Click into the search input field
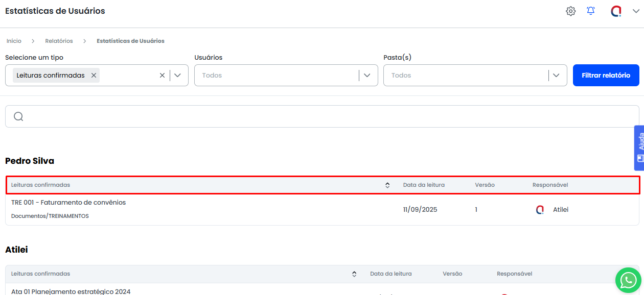The width and height of the screenshot is (644, 295). point(327,116)
